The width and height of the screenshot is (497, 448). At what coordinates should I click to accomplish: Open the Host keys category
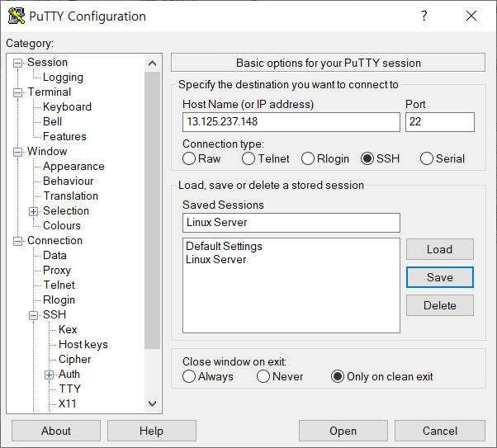83,344
